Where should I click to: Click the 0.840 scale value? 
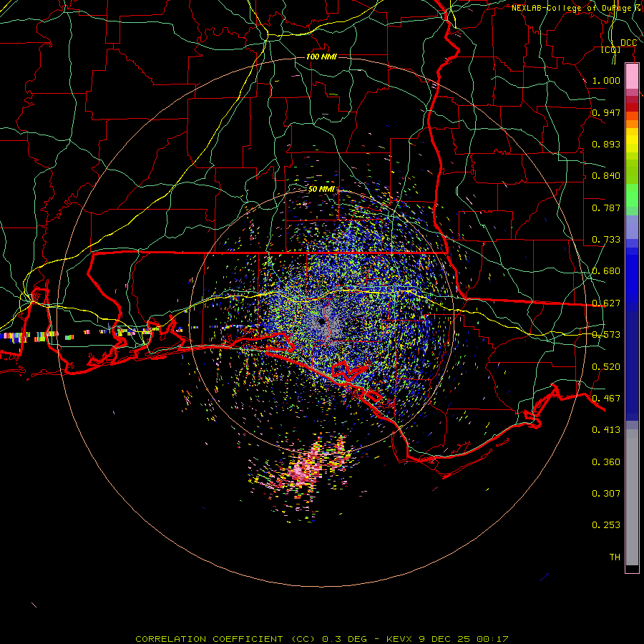point(606,176)
